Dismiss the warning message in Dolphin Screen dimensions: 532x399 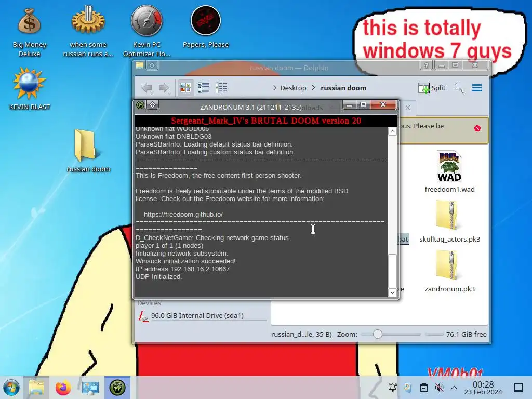click(x=477, y=128)
